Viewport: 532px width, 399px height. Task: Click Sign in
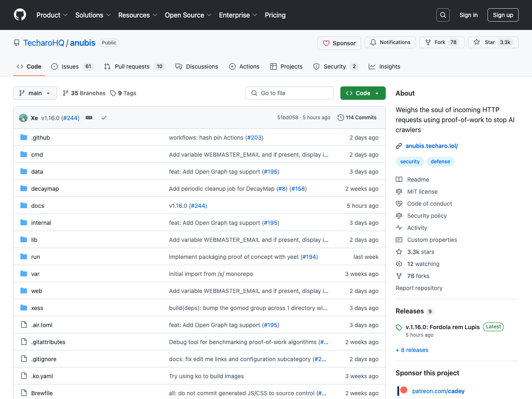[x=468, y=15]
